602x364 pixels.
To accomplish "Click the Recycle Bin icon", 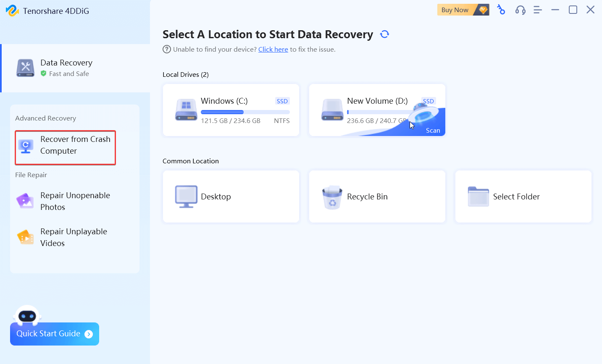I will tap(332, 197).
